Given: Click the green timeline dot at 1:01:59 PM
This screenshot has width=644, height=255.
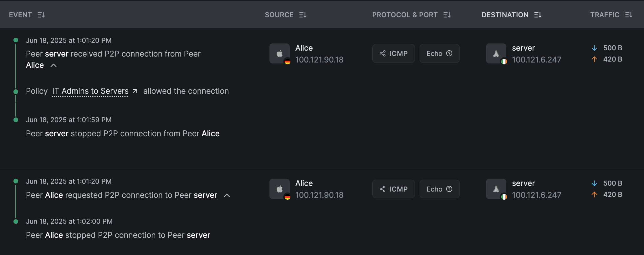Looking at the screenshot, I should (16, 119).
